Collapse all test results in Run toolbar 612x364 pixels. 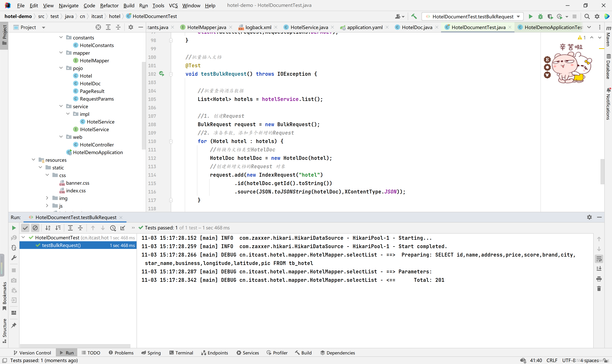tap(80, 228)
